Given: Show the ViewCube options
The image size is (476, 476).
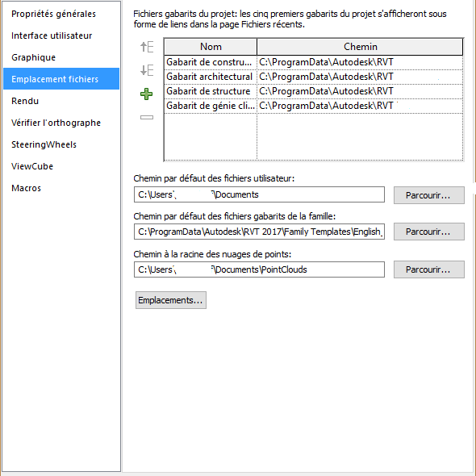Looking at the screenshot, I should click(32, 166).
